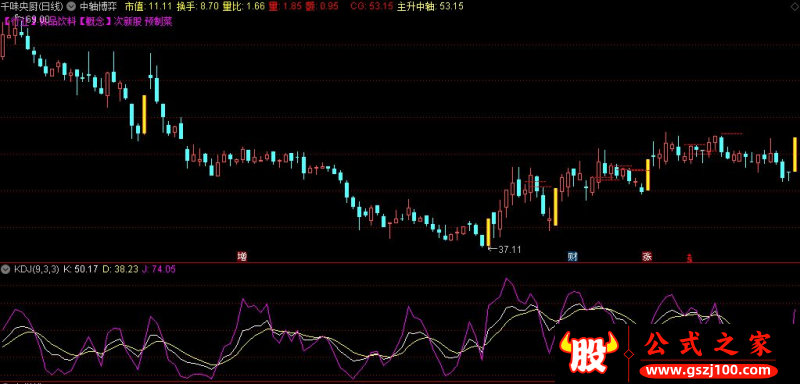Expand the KDJ(9,3,3) indicator menu arrow
Screen dimensions: 800x384
click(6, 269)
